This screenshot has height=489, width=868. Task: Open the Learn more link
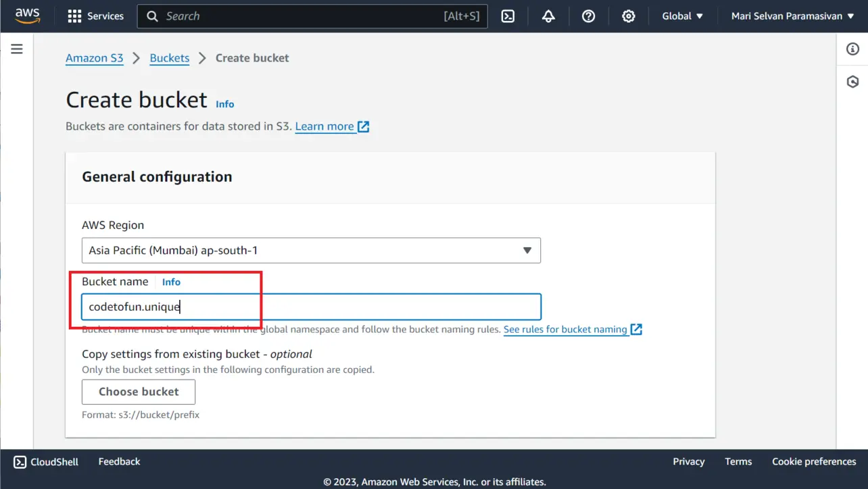point(324,126)
